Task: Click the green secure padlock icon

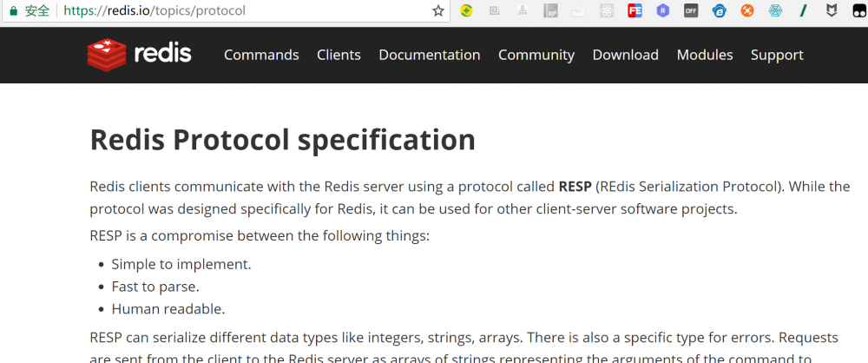Action: coord(13,11)
